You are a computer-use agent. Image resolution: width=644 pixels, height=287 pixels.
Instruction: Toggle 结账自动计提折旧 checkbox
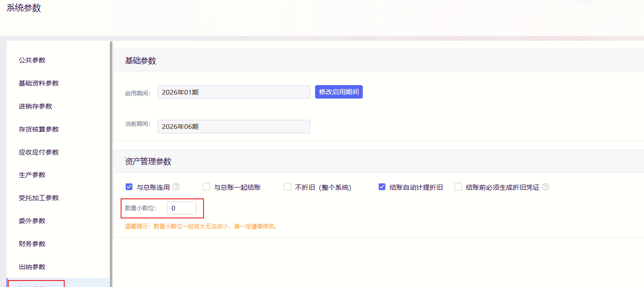click(x=382, y=187)
